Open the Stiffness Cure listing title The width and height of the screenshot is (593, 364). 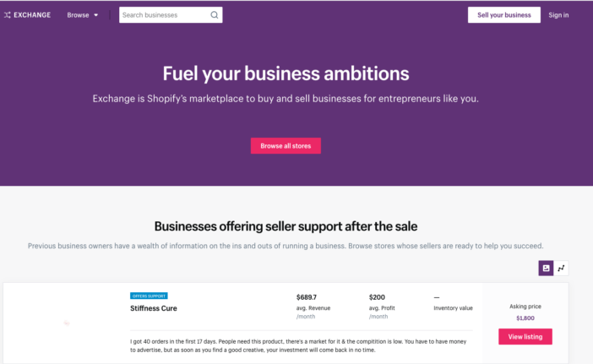coord(154,308)
